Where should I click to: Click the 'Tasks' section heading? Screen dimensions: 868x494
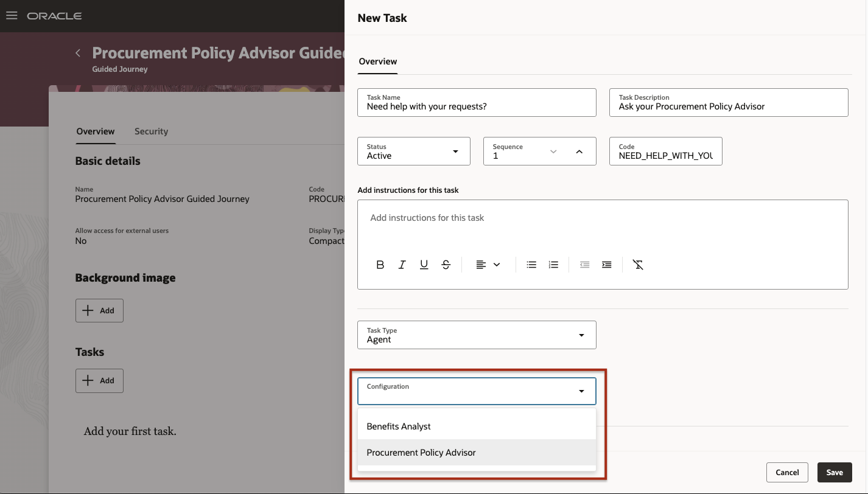coord(89,352)
